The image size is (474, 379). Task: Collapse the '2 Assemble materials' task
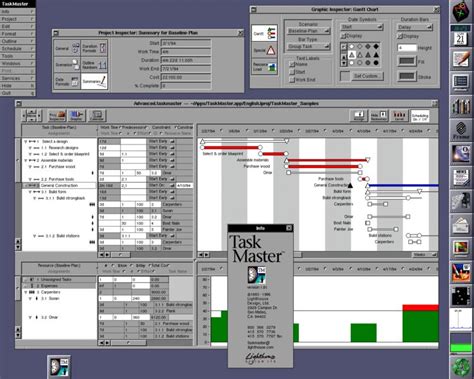pos(25,160)
